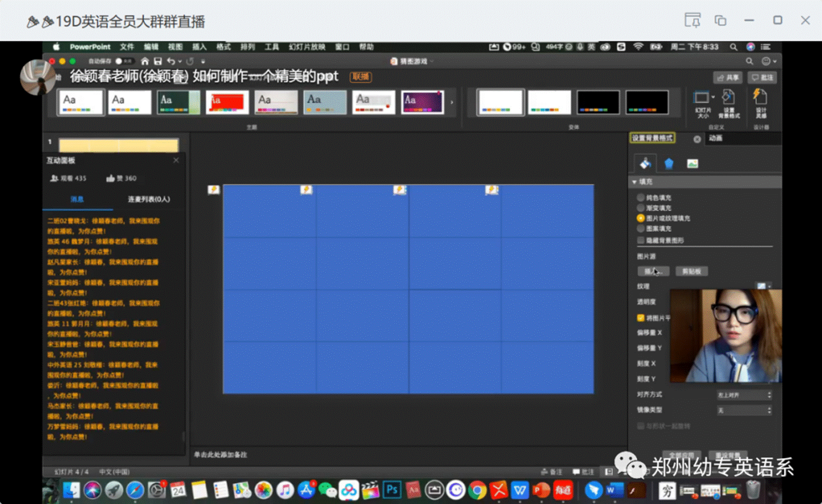The image size is (822, 504).
Task: Select the Picture pane icon
Action: (x=692, y=163)
